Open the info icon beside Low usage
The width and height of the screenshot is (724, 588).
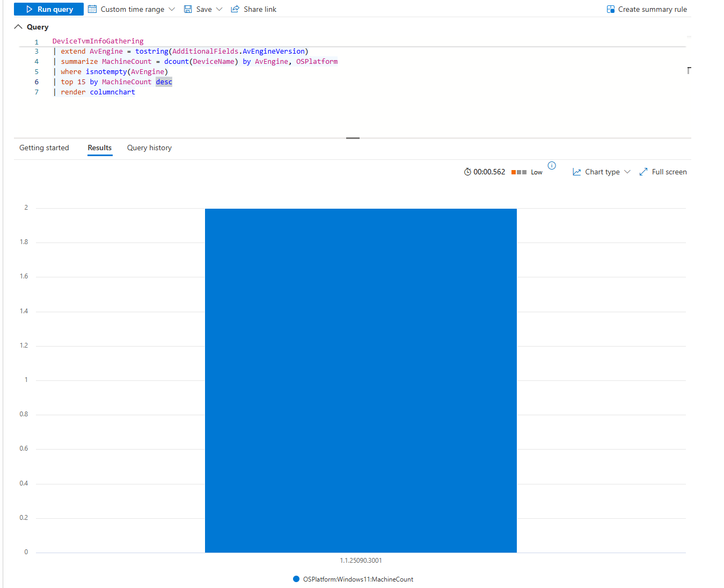coord(552,165)
